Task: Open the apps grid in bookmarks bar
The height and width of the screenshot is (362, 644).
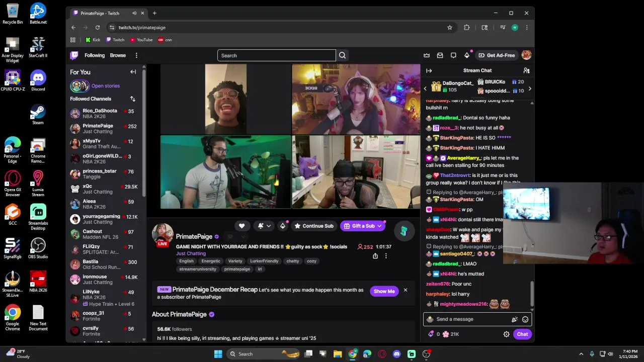Action: (x=73, y=40)
